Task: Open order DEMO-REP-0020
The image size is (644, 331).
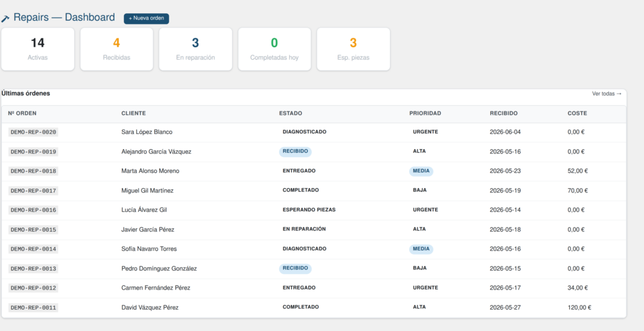Action: 33,132
